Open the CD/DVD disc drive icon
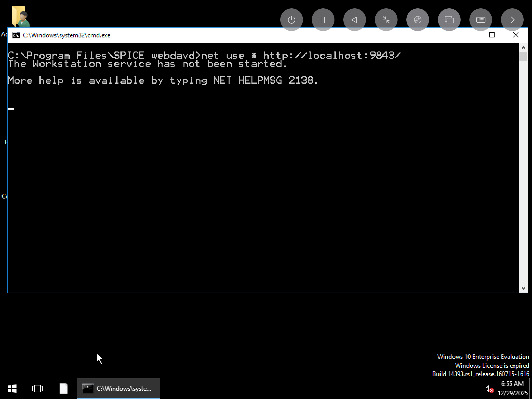 (417, 20)
